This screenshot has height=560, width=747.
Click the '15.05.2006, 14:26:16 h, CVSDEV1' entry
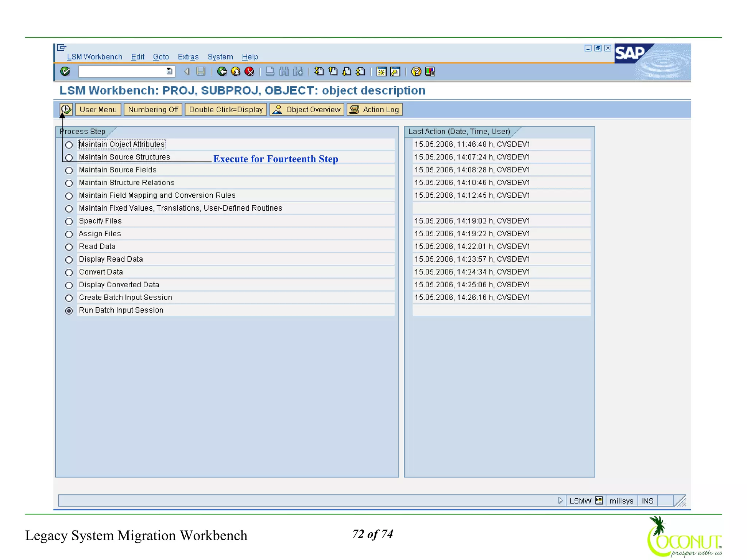click(x=472, y=297)
